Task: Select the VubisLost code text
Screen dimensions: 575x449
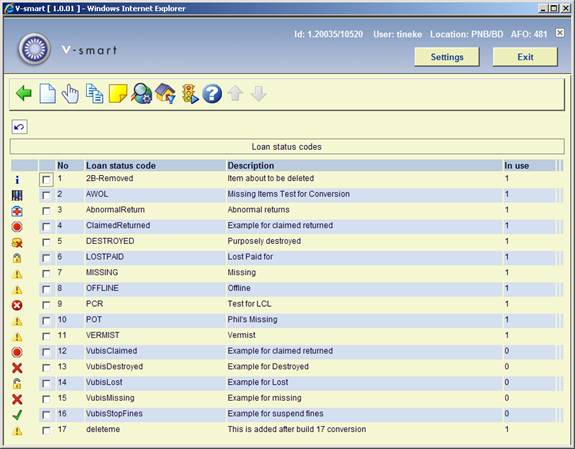Action: [x=104, y=382]
